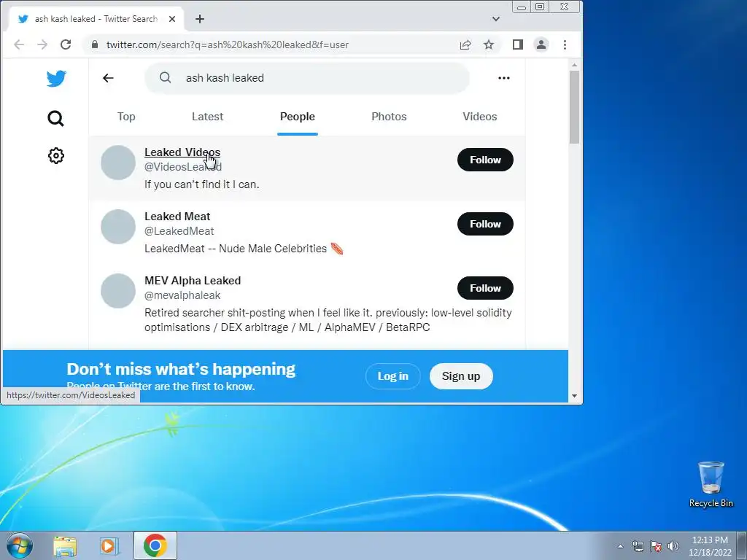Click the Leaked Videos avatar
The height and width of the screenshot is (560, 747).
click(118, 163)
